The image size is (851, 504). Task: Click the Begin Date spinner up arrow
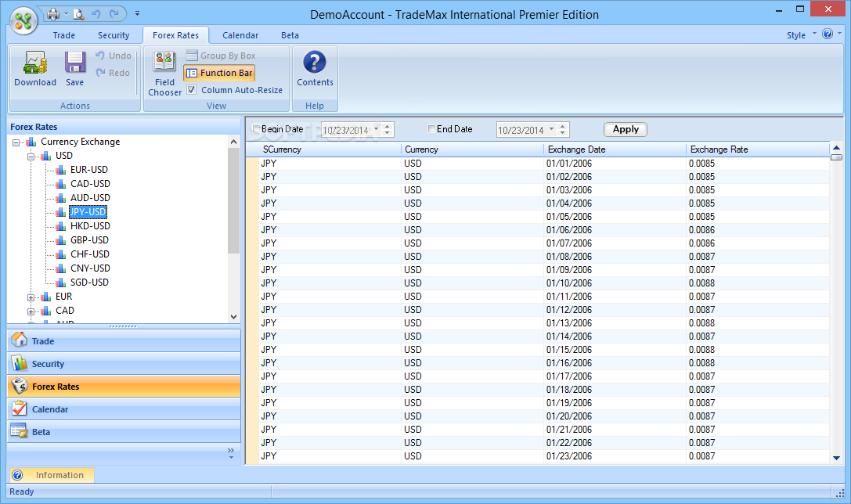pos(388,127)
